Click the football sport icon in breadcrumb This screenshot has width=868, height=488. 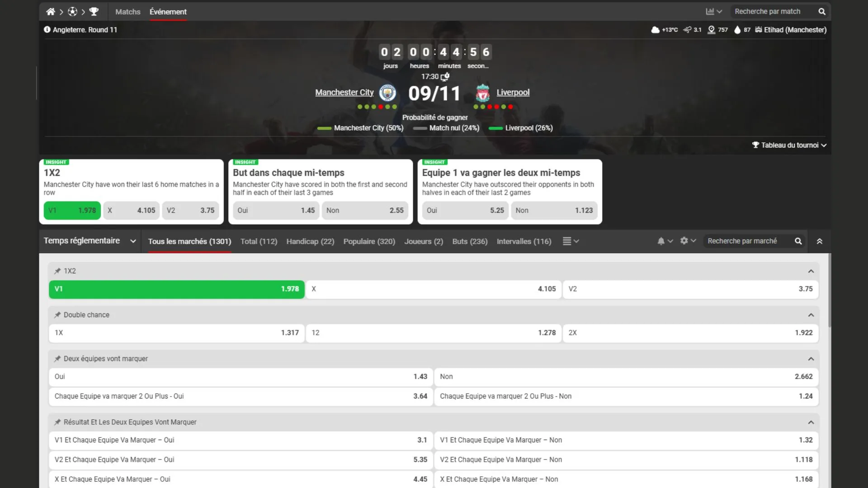[x=72, y=12]
